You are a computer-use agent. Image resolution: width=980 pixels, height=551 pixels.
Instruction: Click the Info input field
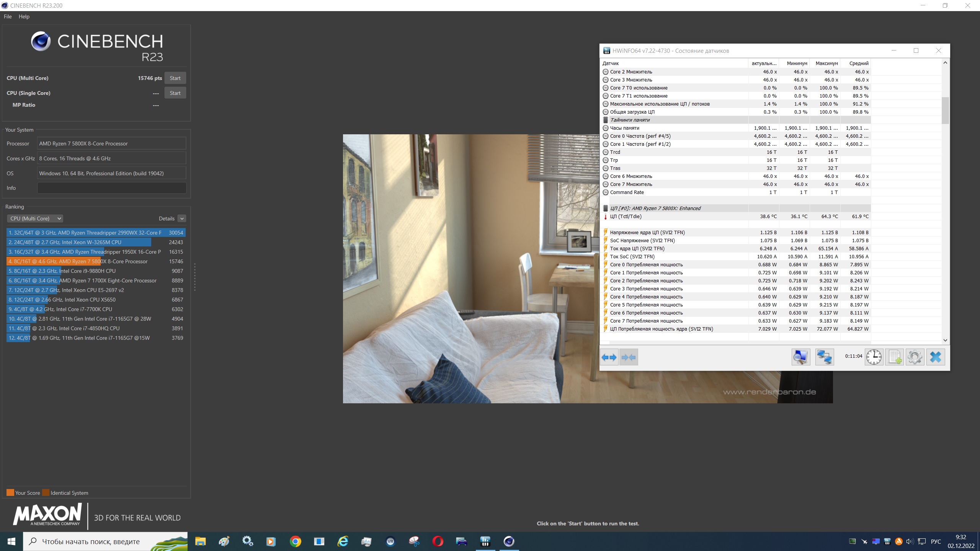[x=111, y=188]
